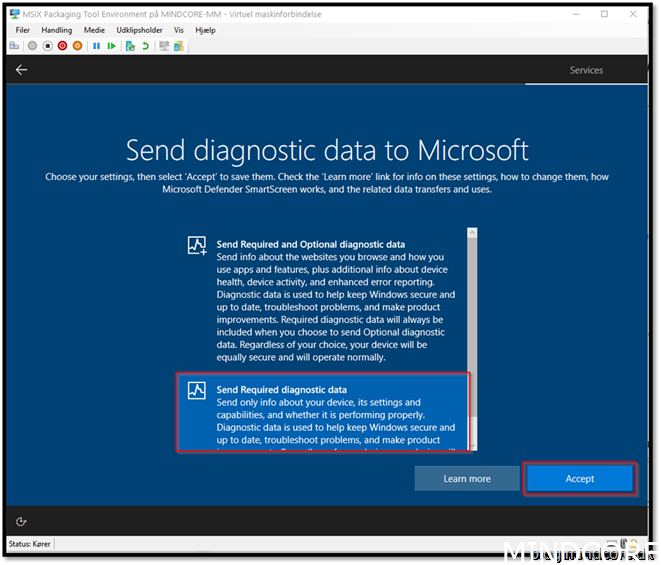Select Send Required diagnostic data option
Viewport: 661px width, 565px height.
point(321,412)
